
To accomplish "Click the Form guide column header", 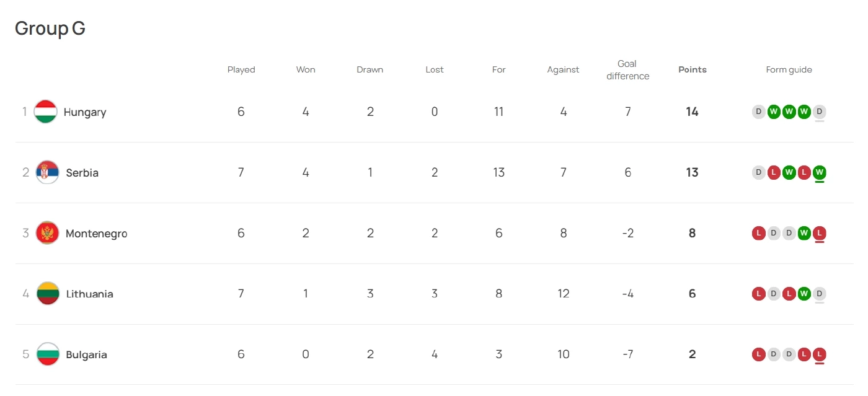I will point(789,70).
